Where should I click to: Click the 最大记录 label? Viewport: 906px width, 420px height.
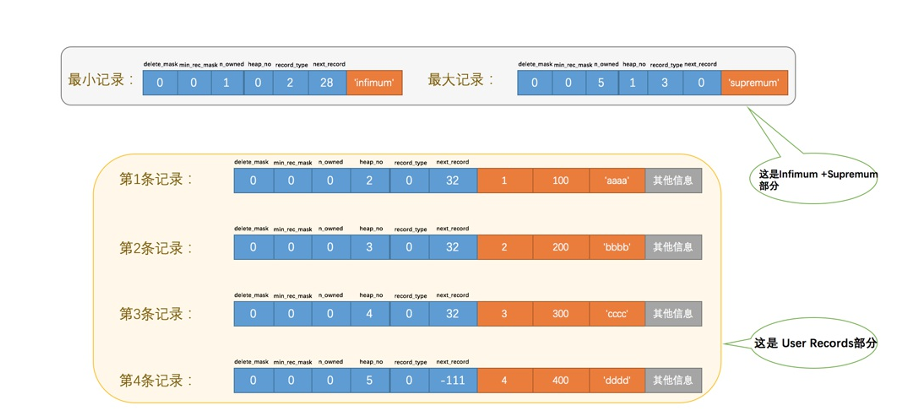point(461,80)
